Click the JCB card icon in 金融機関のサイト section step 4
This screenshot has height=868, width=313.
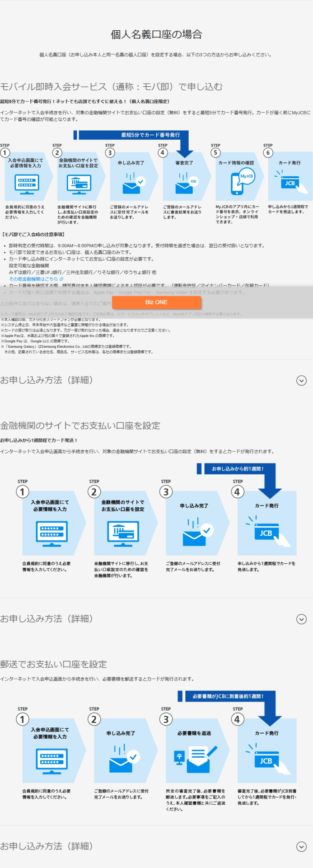[268, 531]
